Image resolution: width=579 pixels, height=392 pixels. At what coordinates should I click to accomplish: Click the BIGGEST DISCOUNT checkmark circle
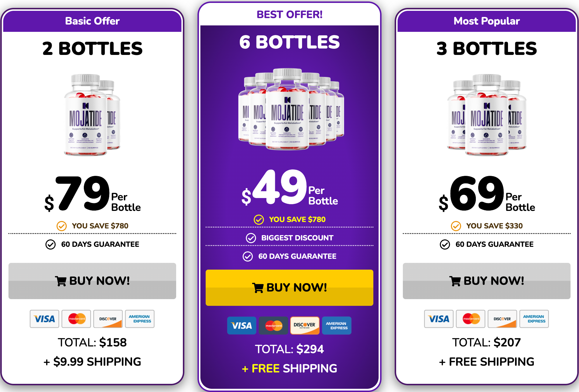tap(251, 238)
